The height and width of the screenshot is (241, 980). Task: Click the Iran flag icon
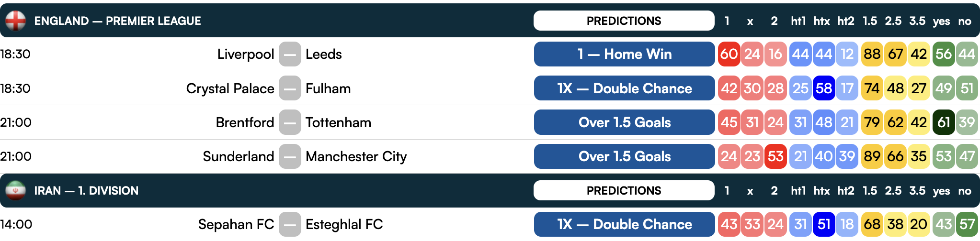click(x=15, y=190)
